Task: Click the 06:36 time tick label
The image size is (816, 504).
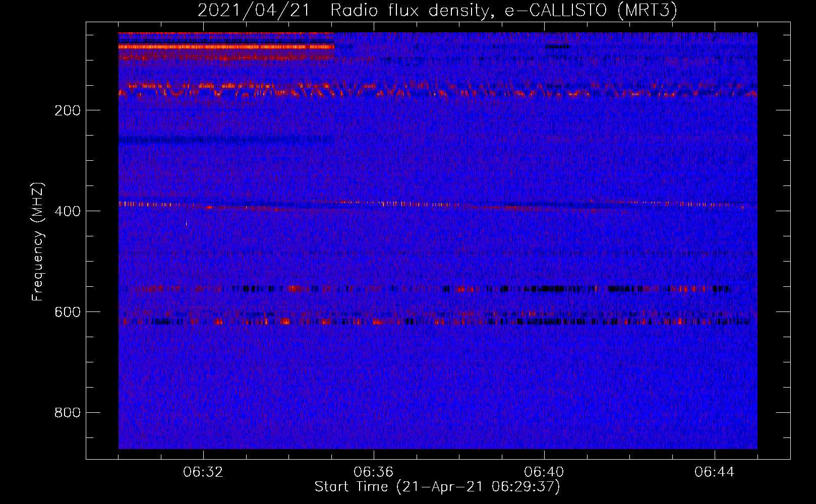Action: (374, 472)
